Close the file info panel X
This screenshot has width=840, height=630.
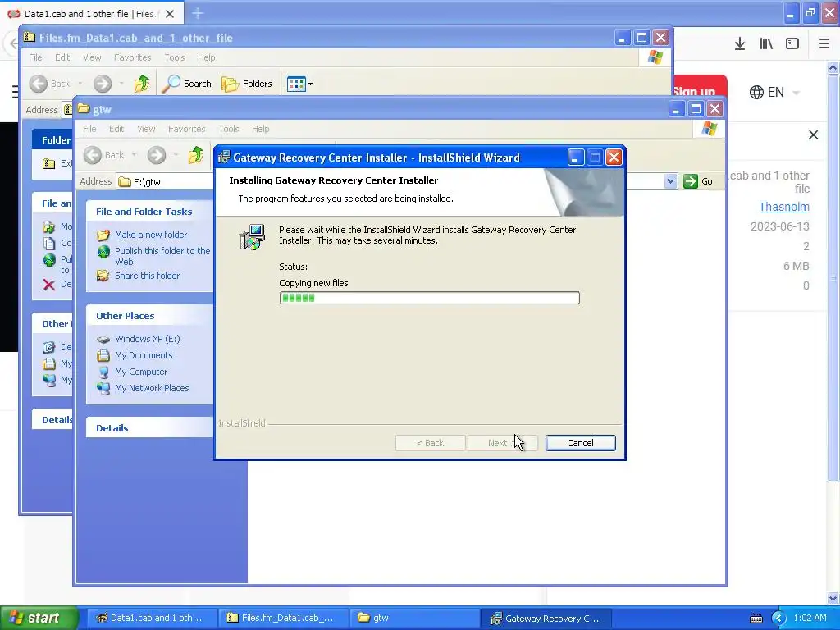813,135
